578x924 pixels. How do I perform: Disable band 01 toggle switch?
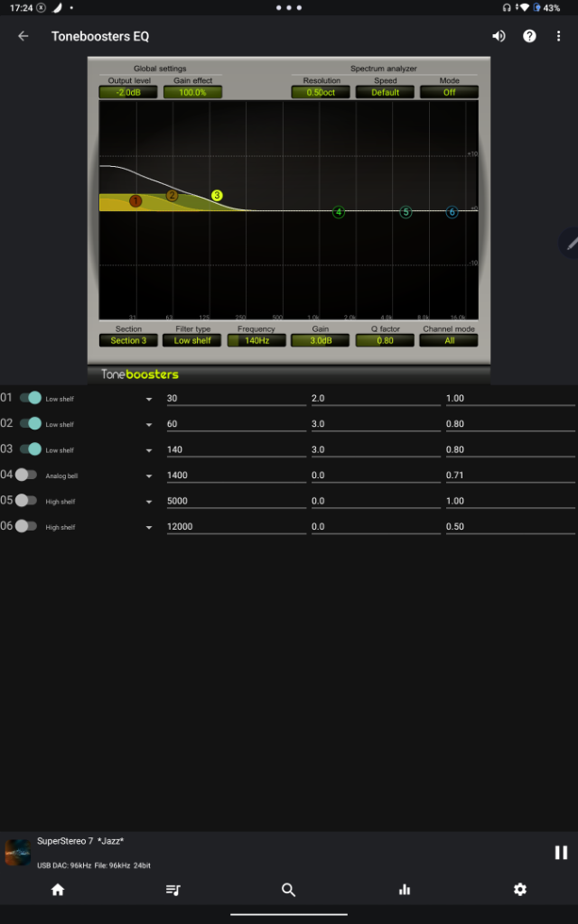[30, 398]
